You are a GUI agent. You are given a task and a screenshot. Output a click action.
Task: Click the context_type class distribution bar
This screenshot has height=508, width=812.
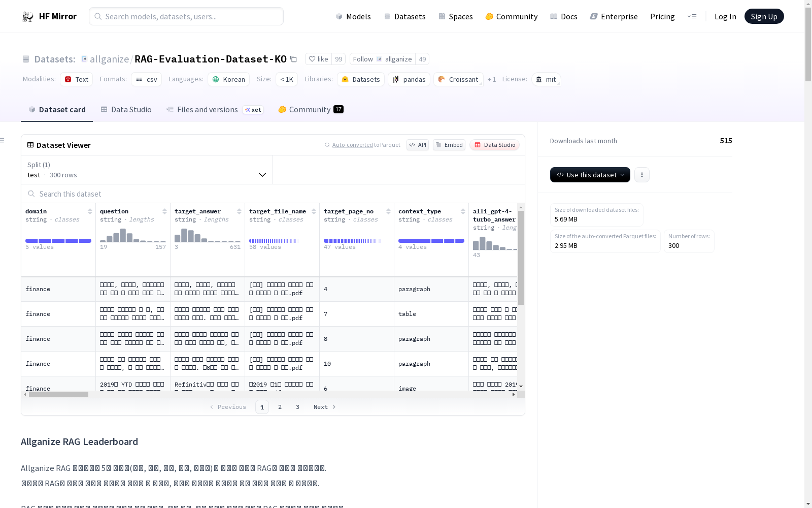(x=431, y=241)
